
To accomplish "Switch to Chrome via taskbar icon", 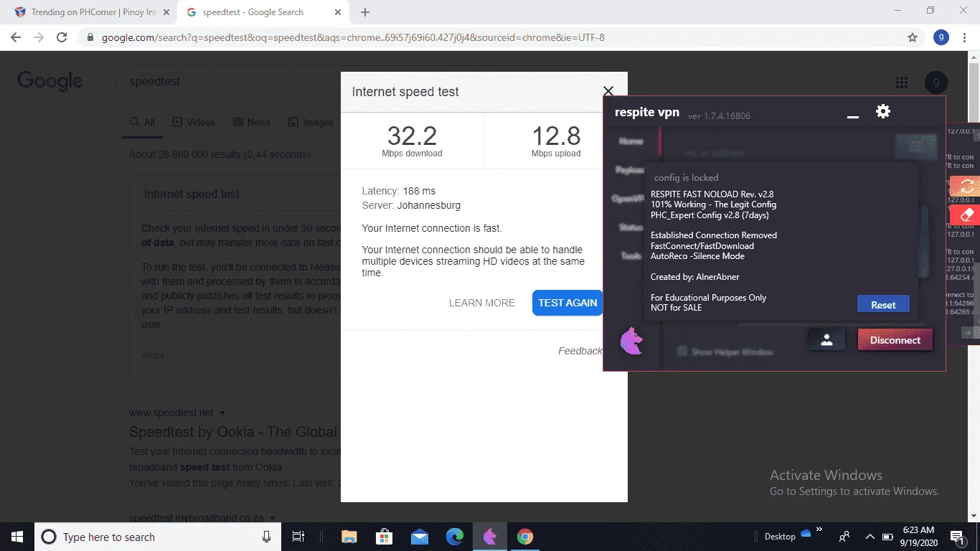I will click(525, 537).
